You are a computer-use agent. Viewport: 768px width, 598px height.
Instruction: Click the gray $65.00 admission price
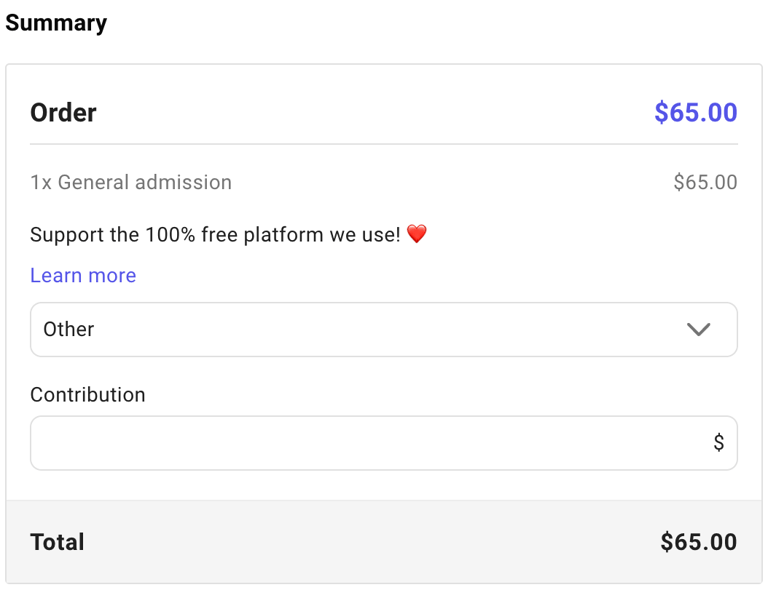[705, 182]
